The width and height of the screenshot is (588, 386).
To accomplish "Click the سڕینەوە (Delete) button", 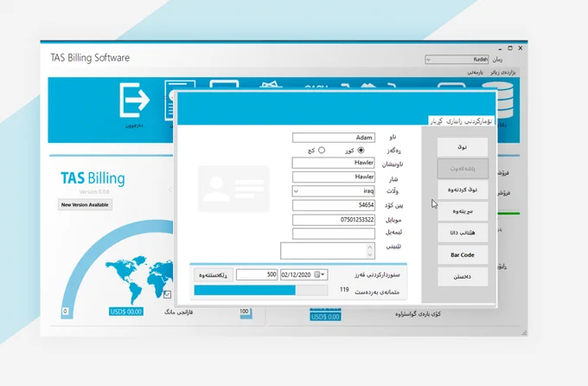I will click(x=463, y=211).
